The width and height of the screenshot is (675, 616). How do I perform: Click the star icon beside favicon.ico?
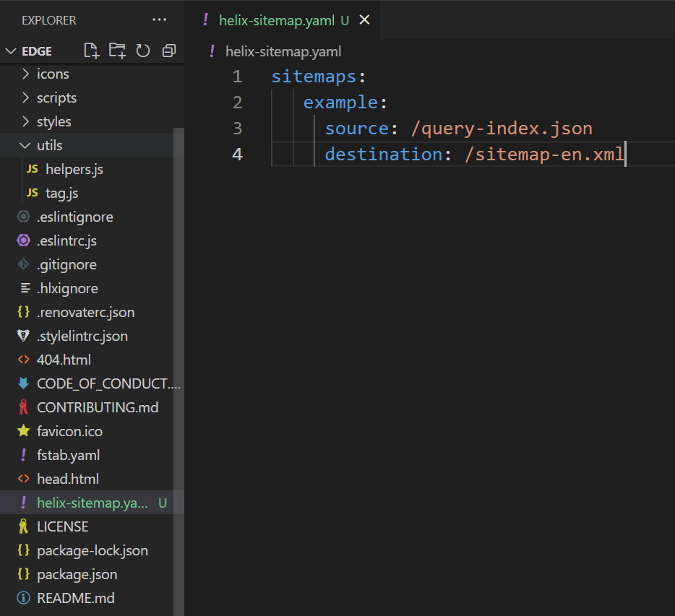click(x=22, y=431)
